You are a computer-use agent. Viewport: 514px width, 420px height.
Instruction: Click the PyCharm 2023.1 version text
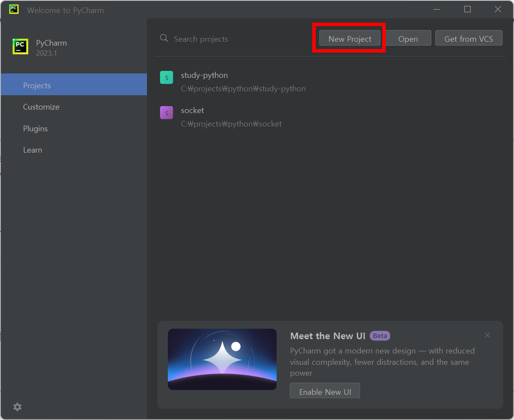tap(46, 53)
